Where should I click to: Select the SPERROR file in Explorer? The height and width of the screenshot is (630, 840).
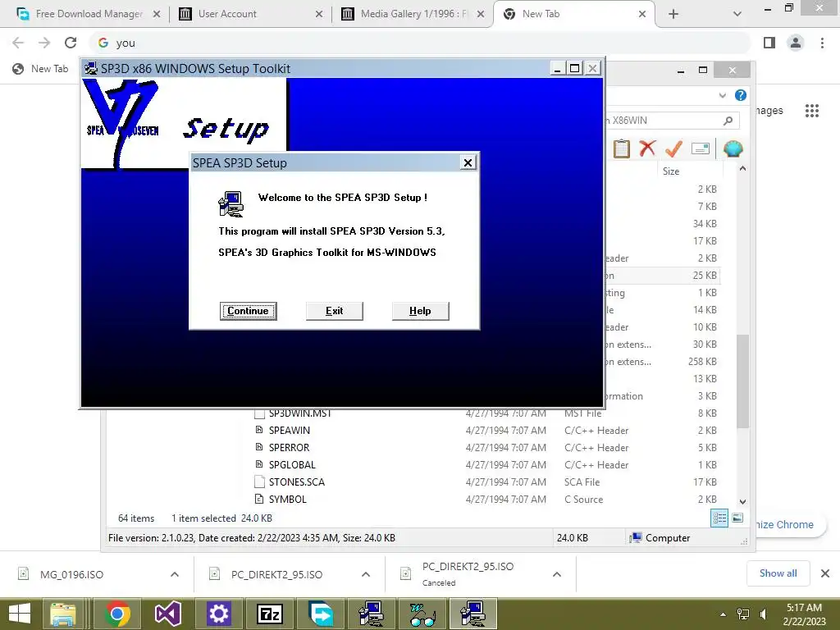(486, 447)
